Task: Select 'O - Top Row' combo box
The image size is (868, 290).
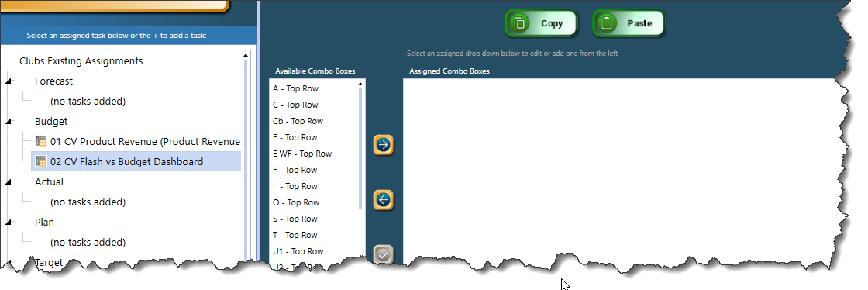Action: [296, 202]
